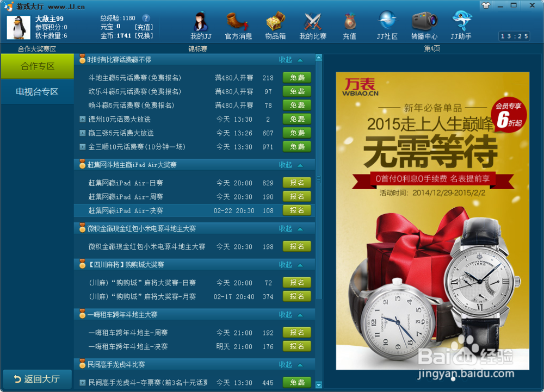Collapse the 赶集网斗地主赢iPad Air大奖赛 section via 收起
The height and width of the screenshot is (392, 544).
click(x=290, y=165)
